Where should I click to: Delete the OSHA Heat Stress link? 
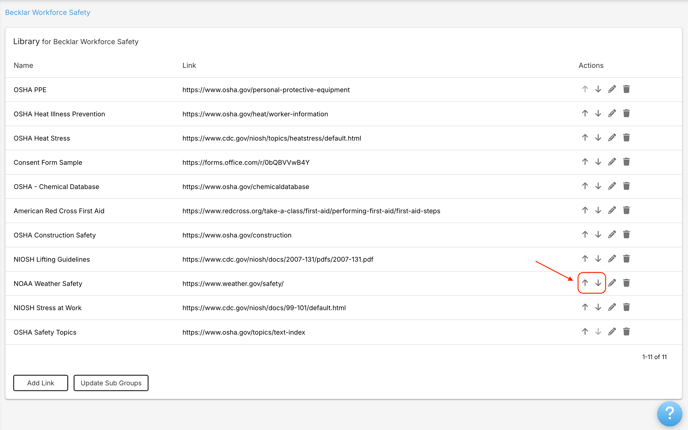627,137
